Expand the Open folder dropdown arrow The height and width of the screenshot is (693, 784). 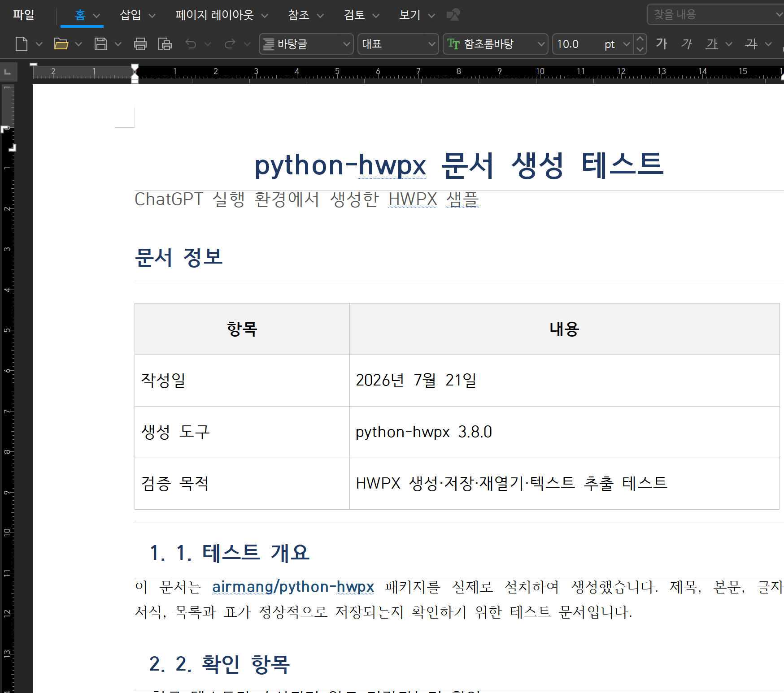pyautogui.click(x=78, y=44)
